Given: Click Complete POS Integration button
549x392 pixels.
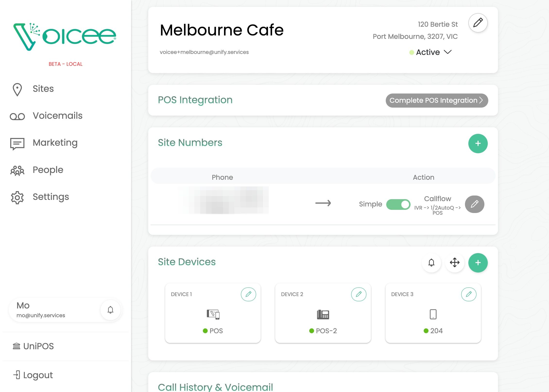Looking at the screenshot, I should 437,100.
